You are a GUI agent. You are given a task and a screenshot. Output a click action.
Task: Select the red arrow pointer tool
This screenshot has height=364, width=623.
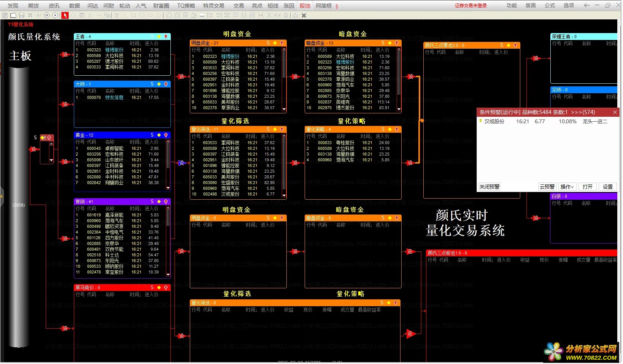(65, 16)
